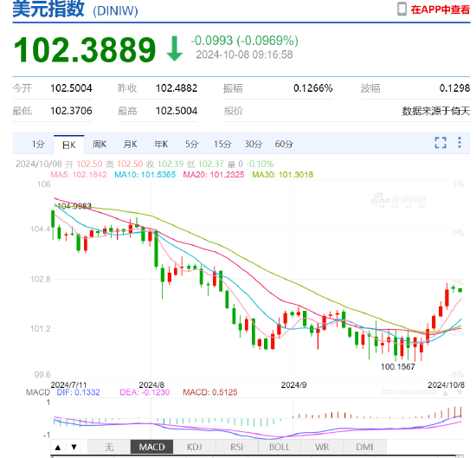Select the RSI indicator button

coord(237,447)
